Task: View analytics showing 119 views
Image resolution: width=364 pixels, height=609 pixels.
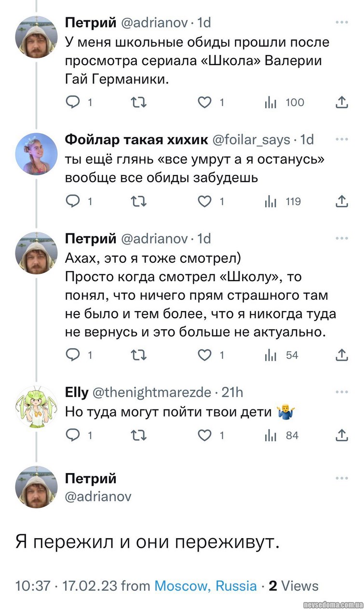Action: pyautogui.click(x=283, y=202)
